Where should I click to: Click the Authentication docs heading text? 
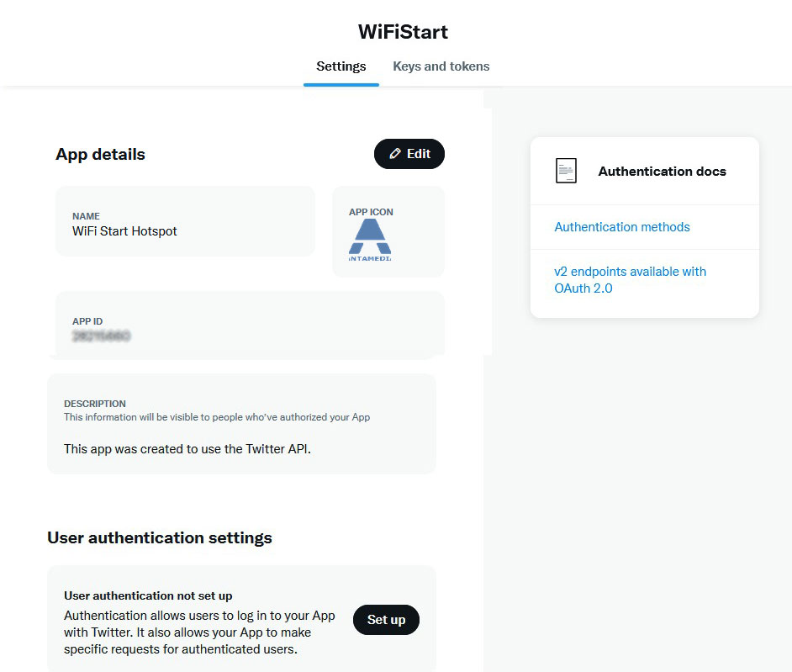click(662, 172)
